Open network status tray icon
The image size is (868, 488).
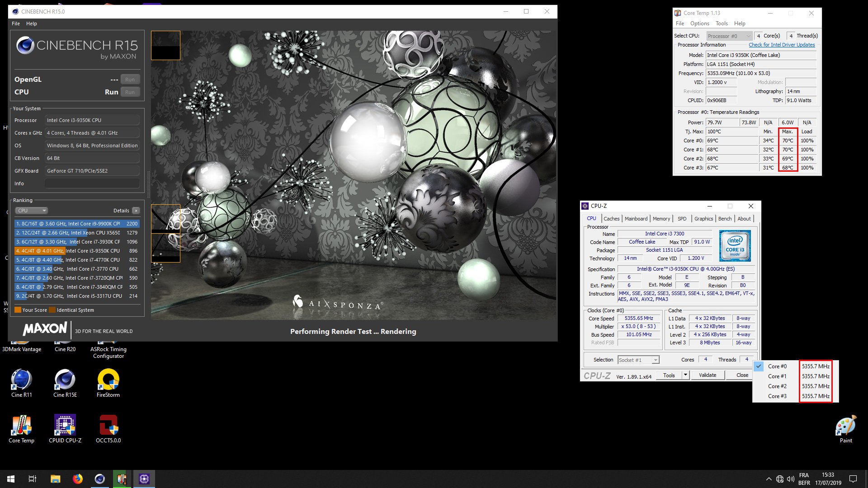780,479
